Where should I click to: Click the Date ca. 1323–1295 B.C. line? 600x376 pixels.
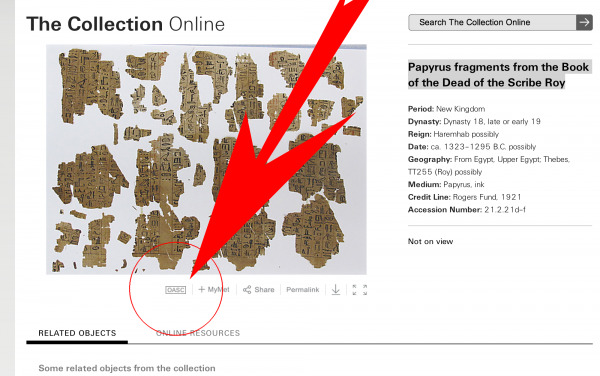click(x=472, y=147)
